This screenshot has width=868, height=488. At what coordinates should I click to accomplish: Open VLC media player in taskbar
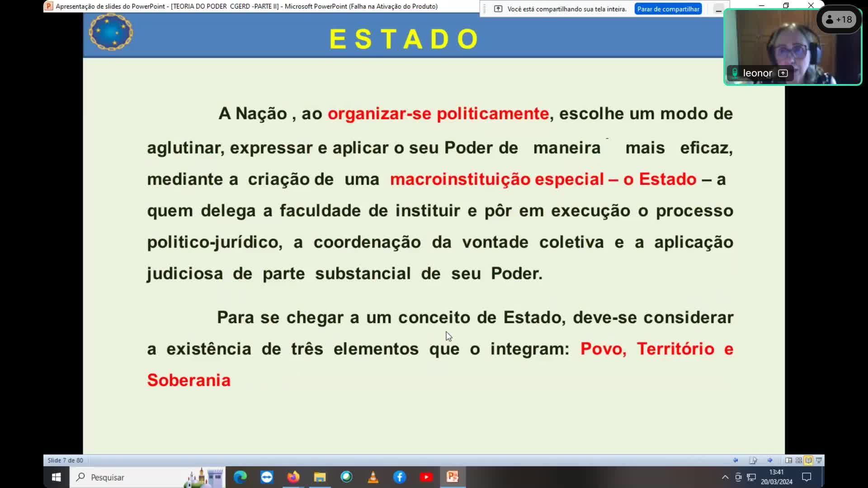point(373,477)
